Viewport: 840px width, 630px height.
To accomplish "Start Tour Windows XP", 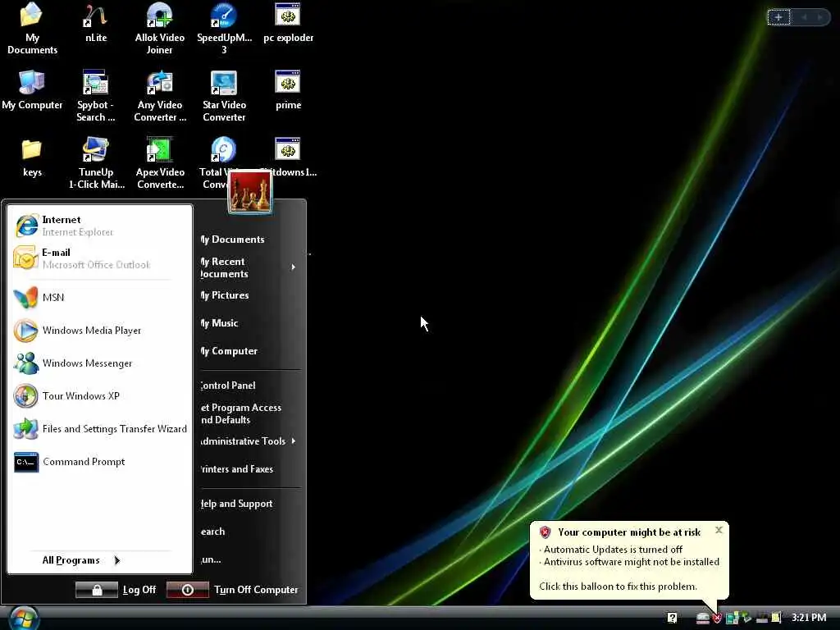I will point(99,396).
